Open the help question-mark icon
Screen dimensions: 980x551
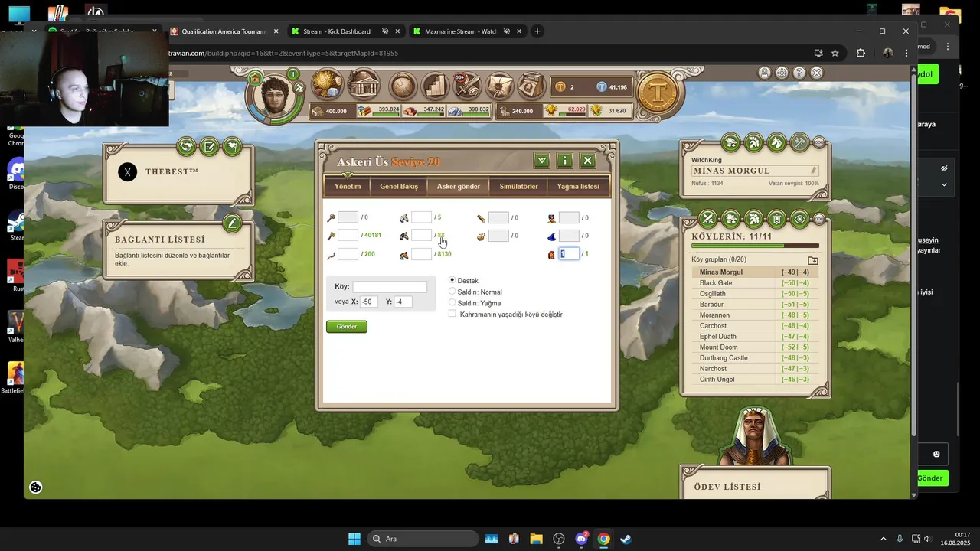799,73
